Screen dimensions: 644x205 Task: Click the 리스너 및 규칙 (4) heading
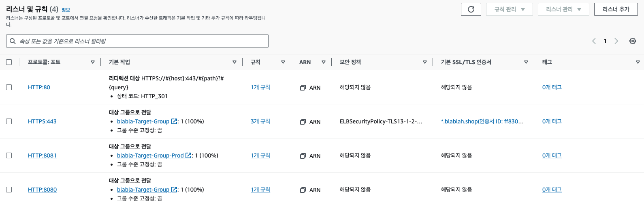point(32,9)
